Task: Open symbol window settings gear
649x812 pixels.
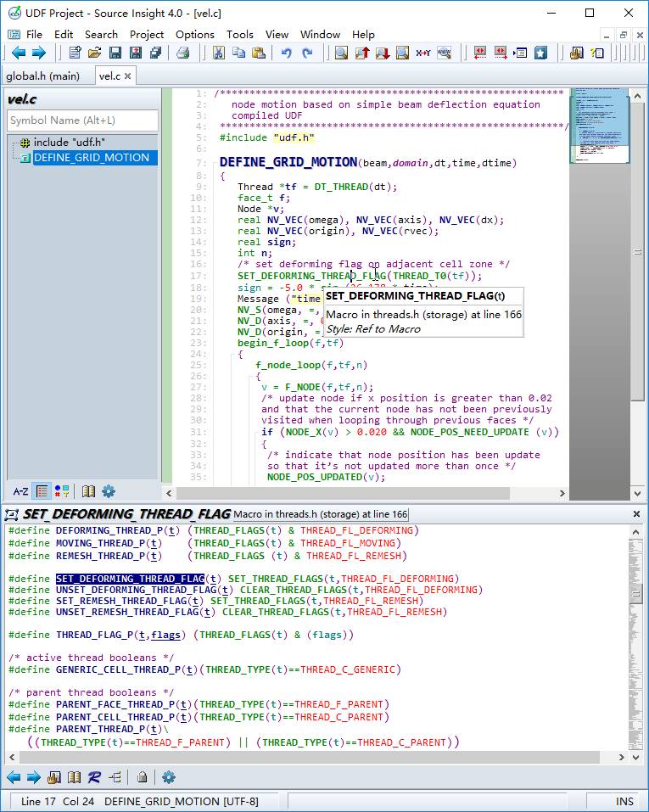Action: [x=109, y=491]
